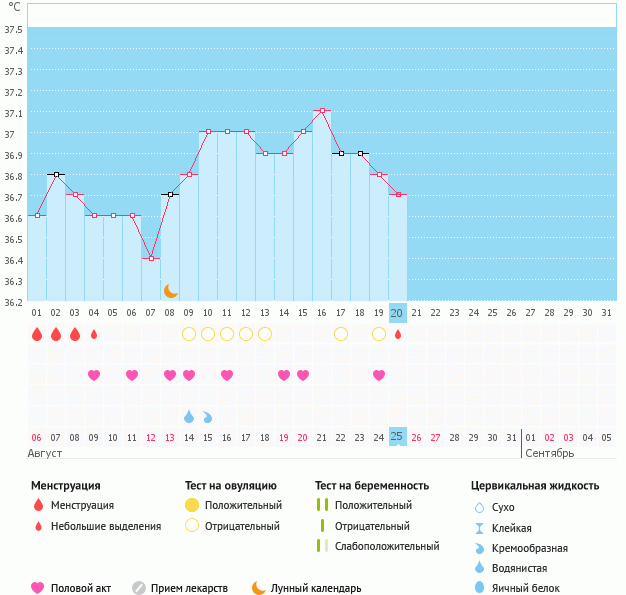This screenshot has height=595, width=626.
Task: Click the Цервикальная жидкость heading
Action: click(535, 485)
